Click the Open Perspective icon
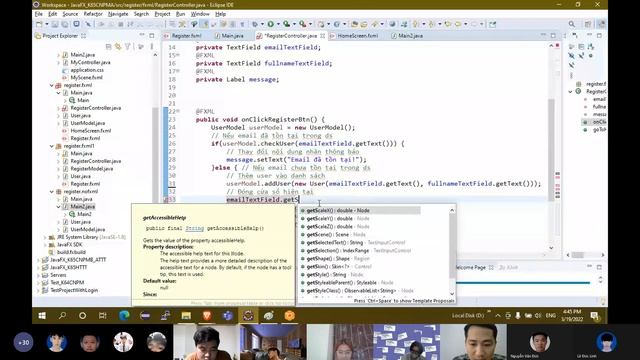This screenshot has width=640, height=360. pos(588,24)
